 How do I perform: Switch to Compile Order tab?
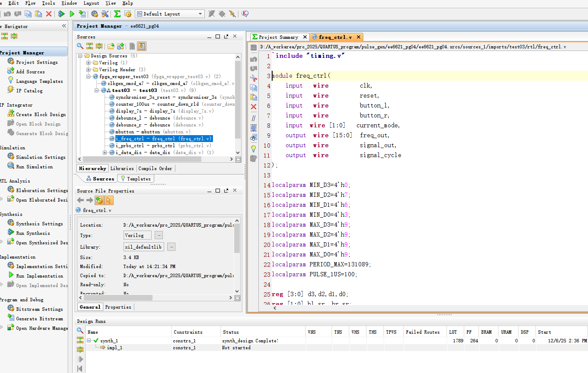coord(155,168)
